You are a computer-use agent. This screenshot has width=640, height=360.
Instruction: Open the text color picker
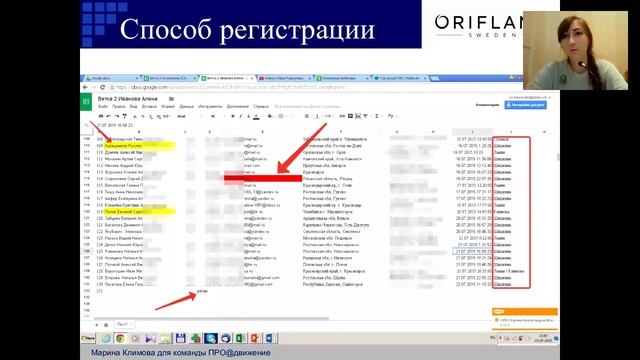(256, 117)
